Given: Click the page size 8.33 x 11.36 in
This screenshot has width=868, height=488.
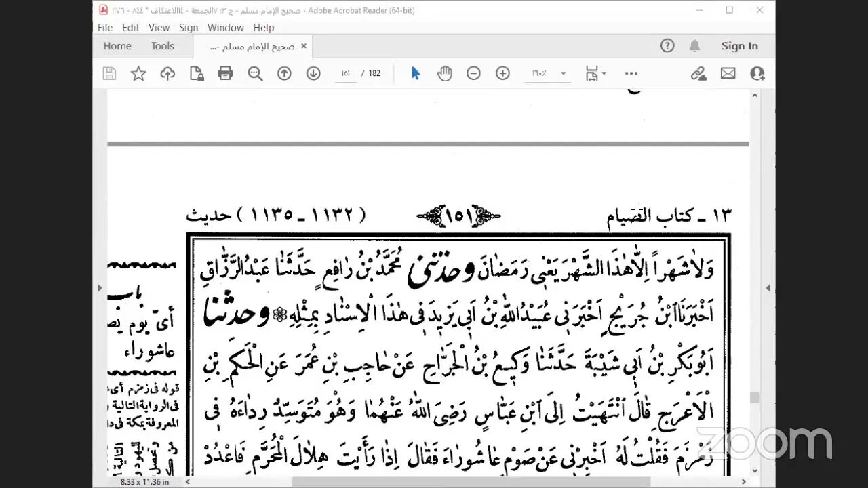Looking at the screenshot, I should pos(145,481).
